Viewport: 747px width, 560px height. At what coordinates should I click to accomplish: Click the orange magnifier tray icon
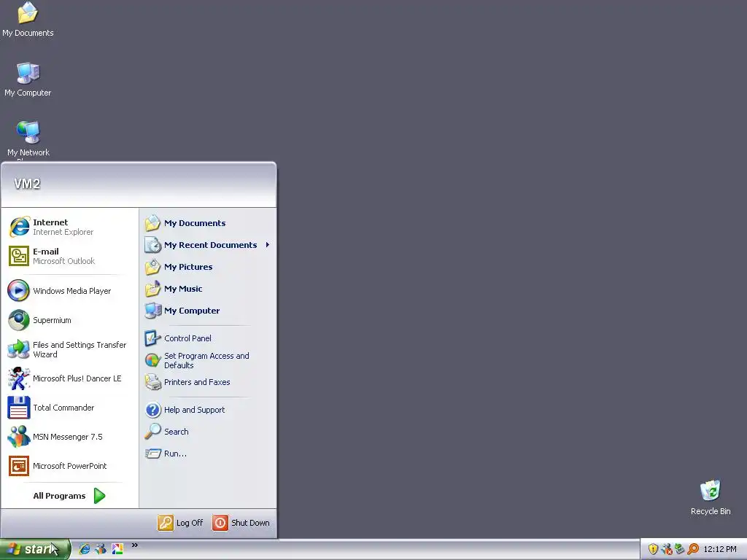[x=693, y=549]
